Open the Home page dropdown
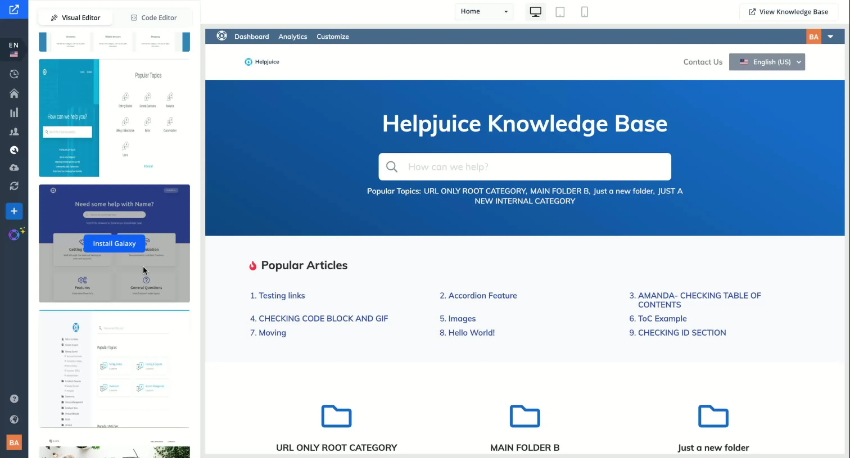Viewport: 850px width, 458px height. pos(484,12)
